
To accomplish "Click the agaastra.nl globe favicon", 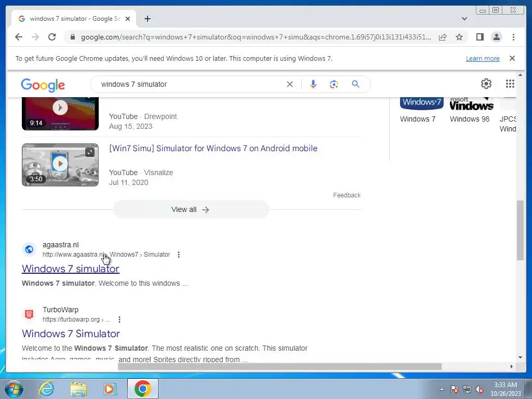I will [29, 249].
